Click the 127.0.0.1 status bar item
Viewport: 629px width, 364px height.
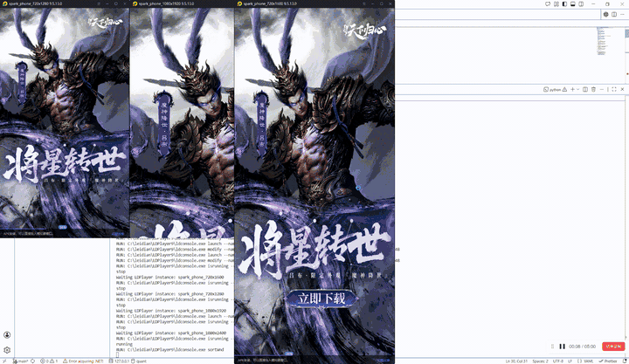[x=118, y=361]
